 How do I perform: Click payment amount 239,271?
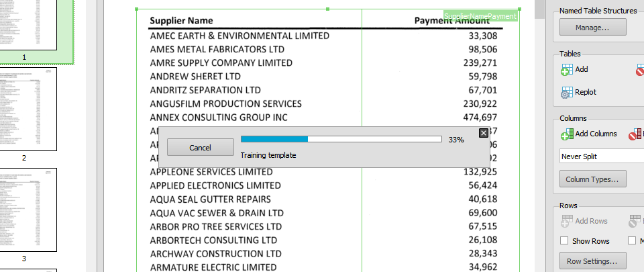click(480, 63)
